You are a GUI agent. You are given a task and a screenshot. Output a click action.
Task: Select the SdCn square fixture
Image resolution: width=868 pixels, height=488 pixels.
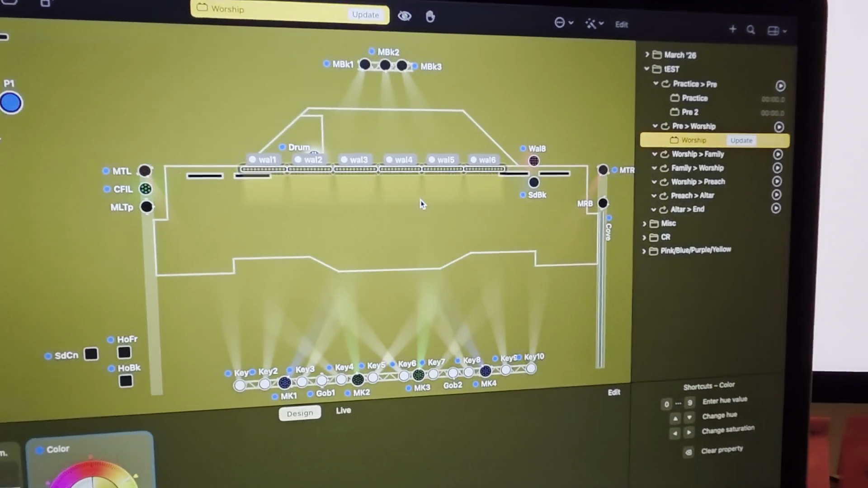(91, 354)
